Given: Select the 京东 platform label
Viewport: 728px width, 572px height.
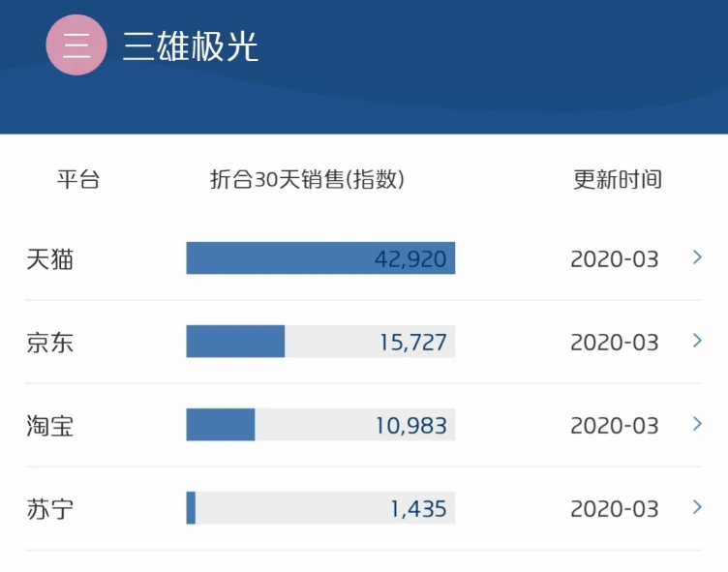Looking at the screenshot, I should [50, 343].
